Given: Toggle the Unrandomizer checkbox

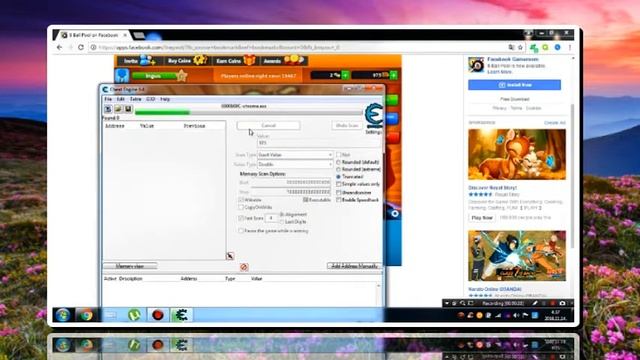Looking at the screenshot, I should point(338,192).
